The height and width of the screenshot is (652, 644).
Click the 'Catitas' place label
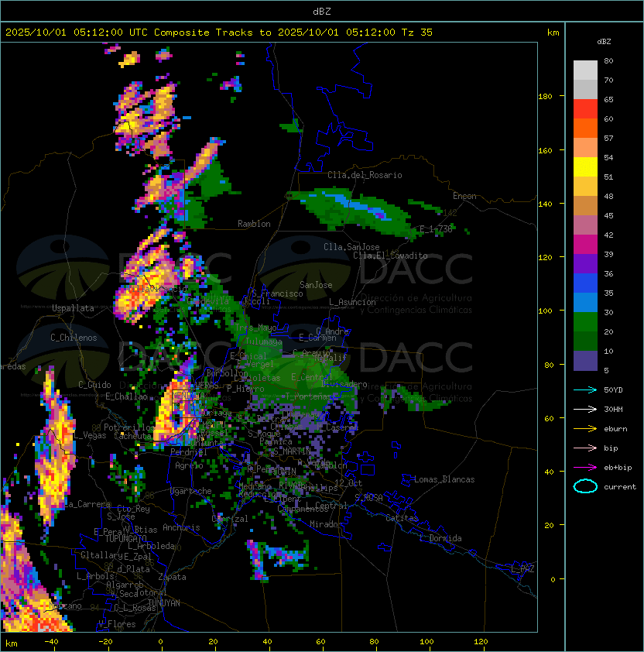[x=402, y=518]
